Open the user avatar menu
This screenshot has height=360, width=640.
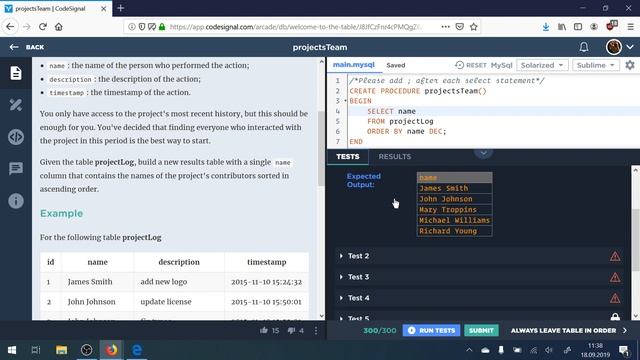(619, 47)
